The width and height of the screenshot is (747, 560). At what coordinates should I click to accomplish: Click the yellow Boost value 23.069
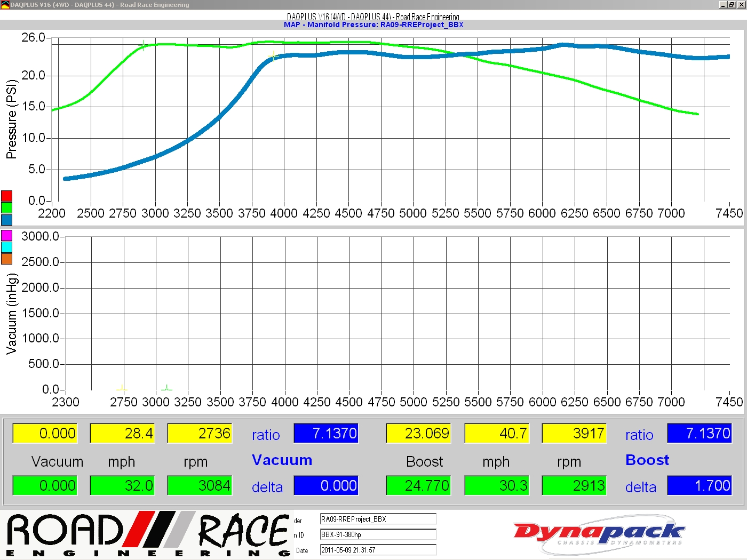click(x=418, y=433)
